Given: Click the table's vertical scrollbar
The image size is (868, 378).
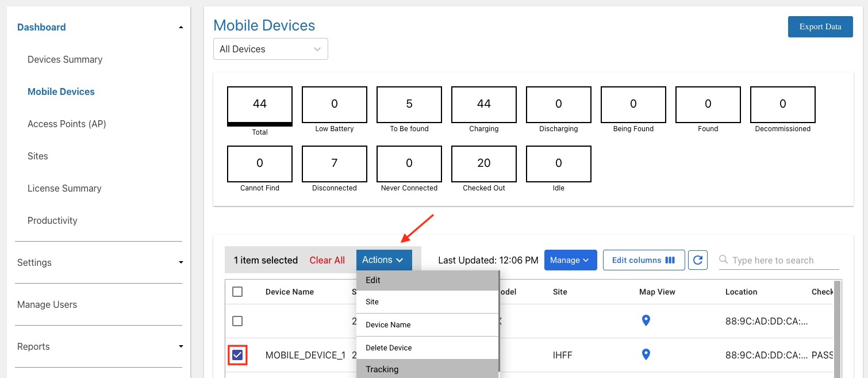Looking at the screenshot, I should (x=838, y=329).
